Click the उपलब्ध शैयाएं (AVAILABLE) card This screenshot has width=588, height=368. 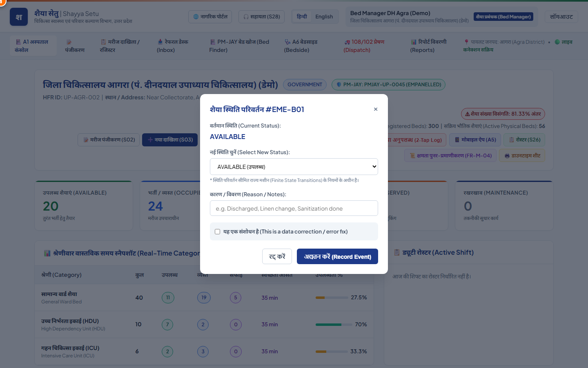(84, 206)
